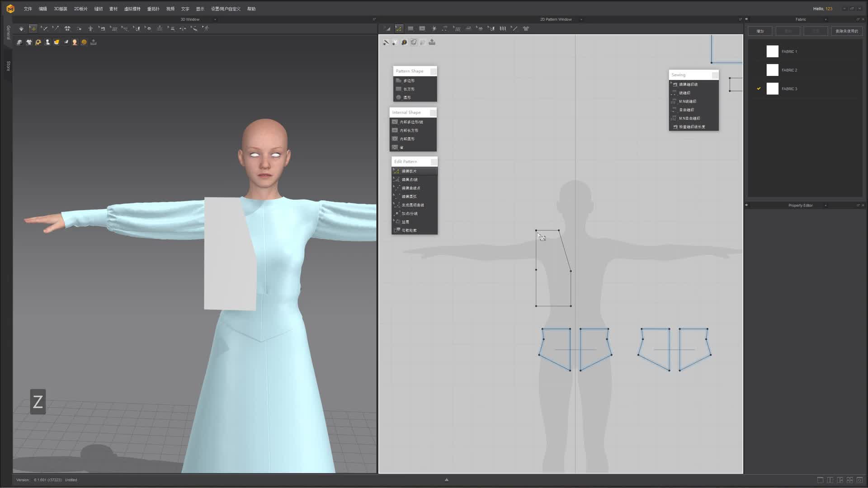Click the FABRIC 1 white color swatch
The image size is (868, 488).
(x=772, y=52)
